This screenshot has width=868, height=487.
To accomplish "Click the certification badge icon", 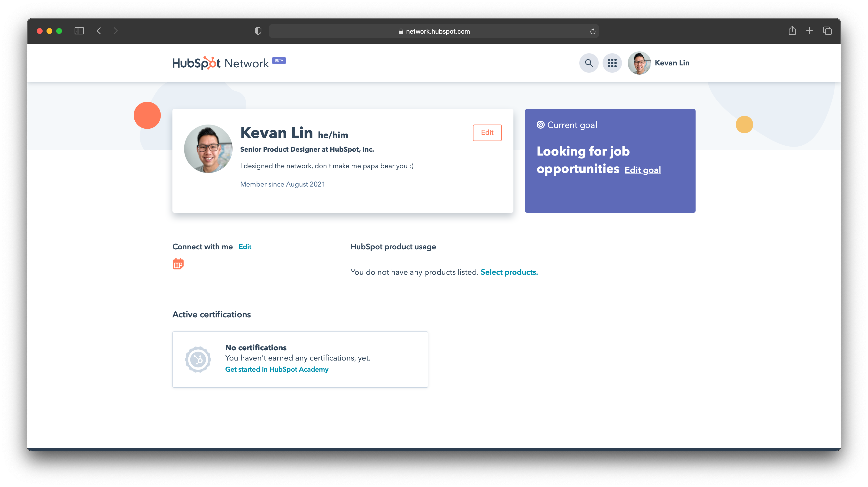I will (x=198, y=359).
